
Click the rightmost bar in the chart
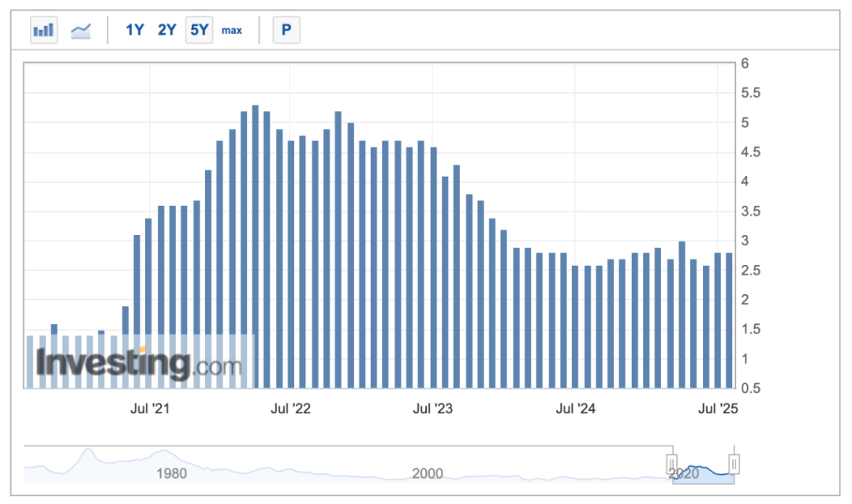click(730, 320)
